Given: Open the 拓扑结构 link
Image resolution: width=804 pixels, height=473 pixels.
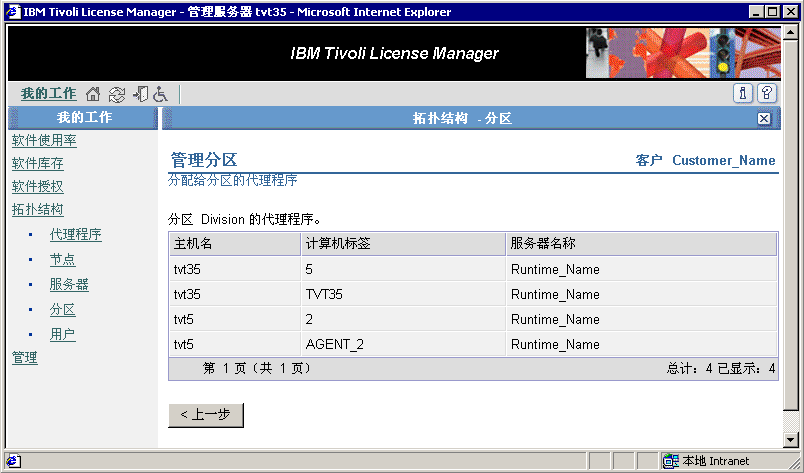Looking at the screenshot, I should (37, 210).
